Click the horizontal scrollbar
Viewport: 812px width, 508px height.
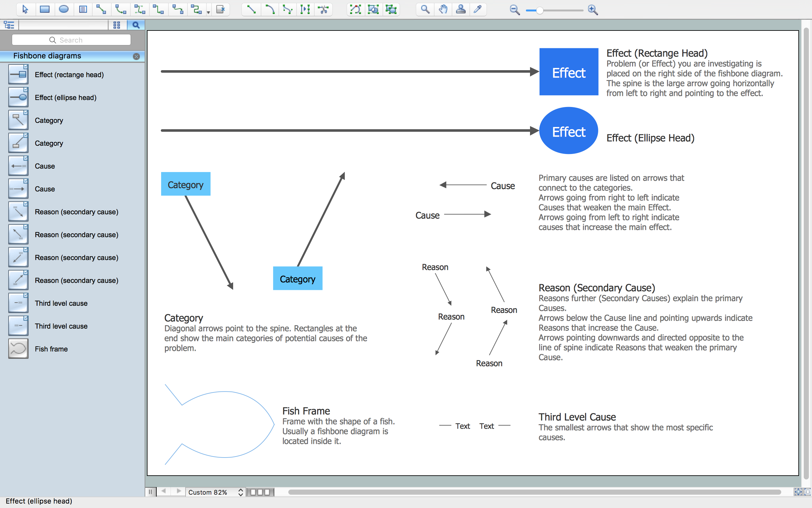(534, 492)
